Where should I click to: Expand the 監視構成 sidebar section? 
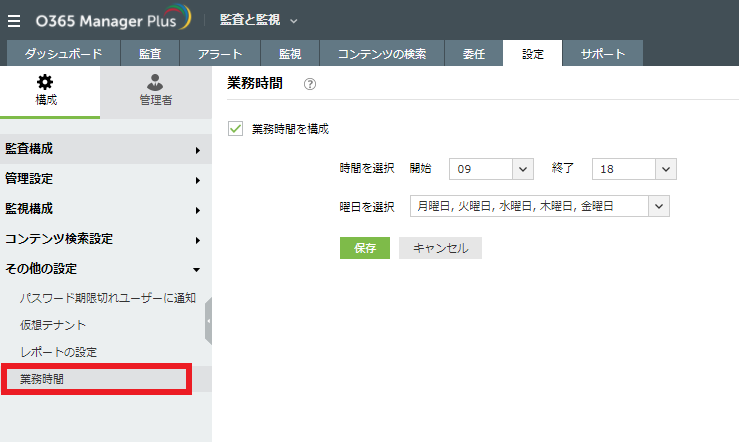pos(106,209)
